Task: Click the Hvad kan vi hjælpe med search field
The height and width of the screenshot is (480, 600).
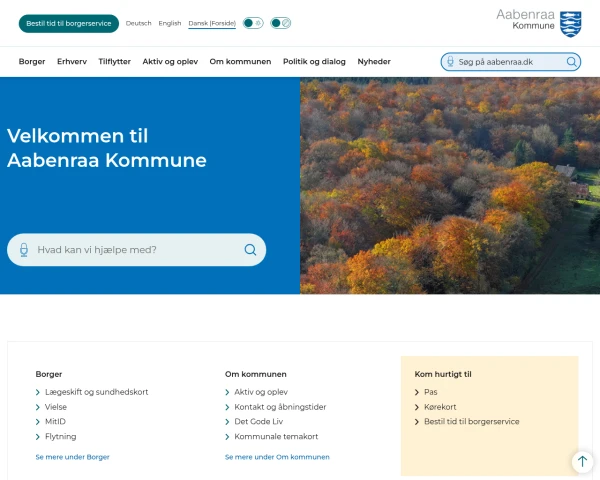Action: 135,250
